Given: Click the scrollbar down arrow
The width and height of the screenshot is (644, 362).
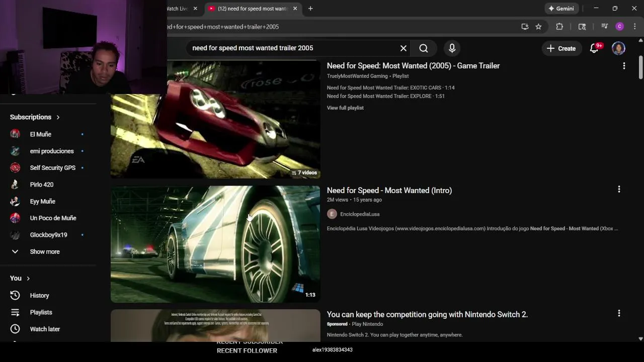Looking at the screenshot, I should pyautogui.click(x=640, y=339).
